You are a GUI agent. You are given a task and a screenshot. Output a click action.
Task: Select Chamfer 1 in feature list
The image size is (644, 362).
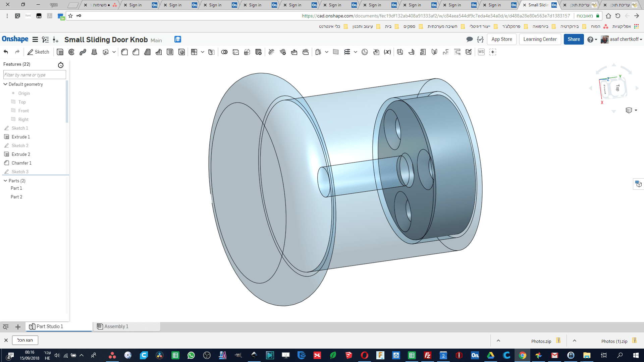coord(21,163)
